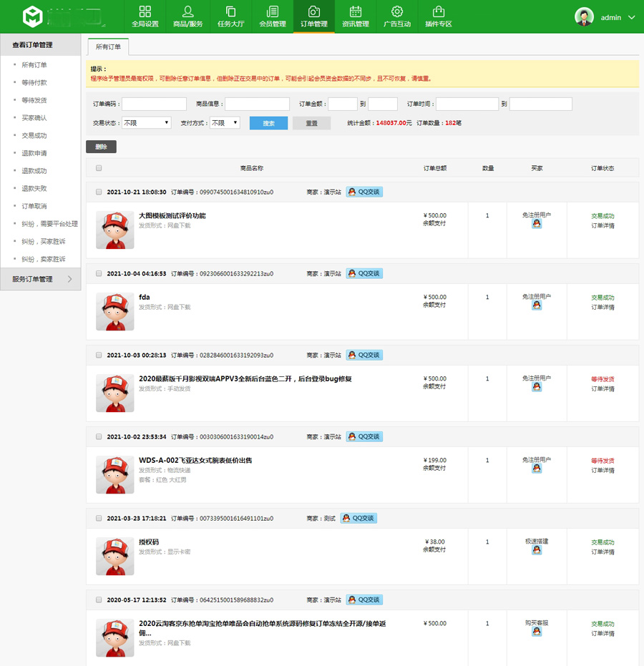Open the 会员管理 member management icon

point(272,12)
